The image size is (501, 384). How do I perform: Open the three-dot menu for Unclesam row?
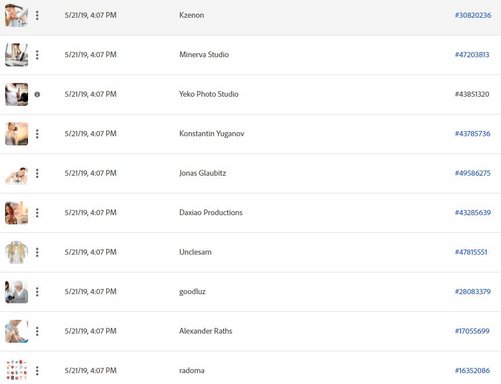click(37, 252)
